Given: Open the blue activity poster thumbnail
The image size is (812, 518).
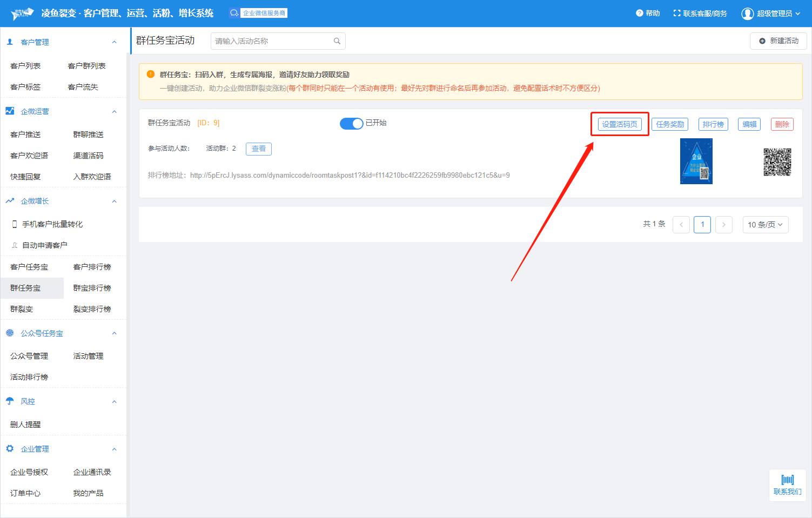Looking at the screenshot, I should pyautogui.click(x=696, y=162).
